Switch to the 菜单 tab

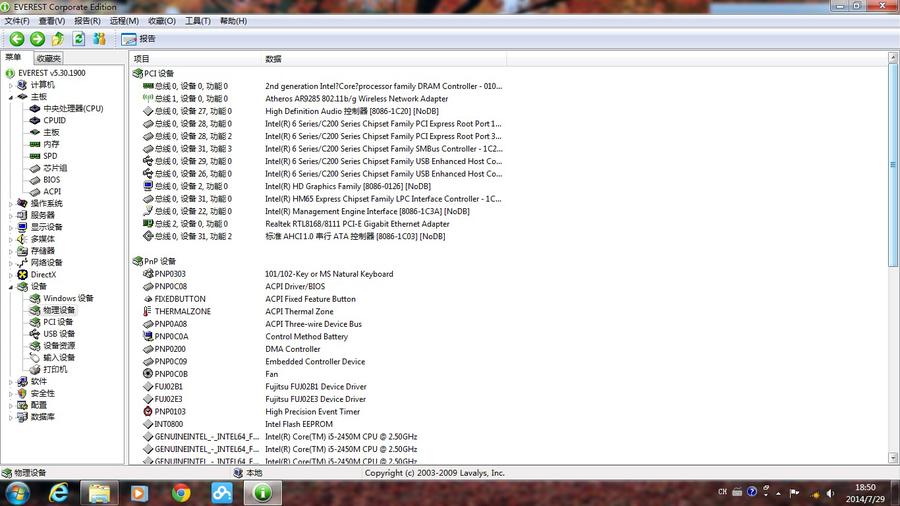[13, 57]
